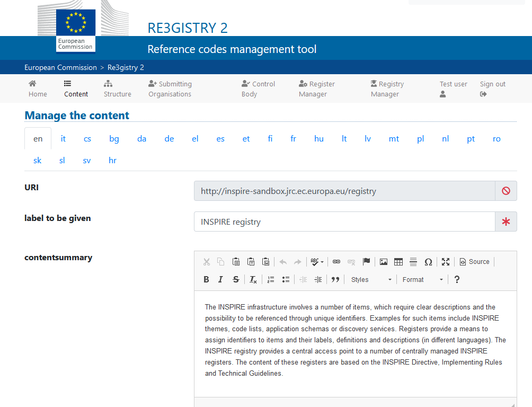
Task: Select the 'fr' language tab
Action: (293, 138)
